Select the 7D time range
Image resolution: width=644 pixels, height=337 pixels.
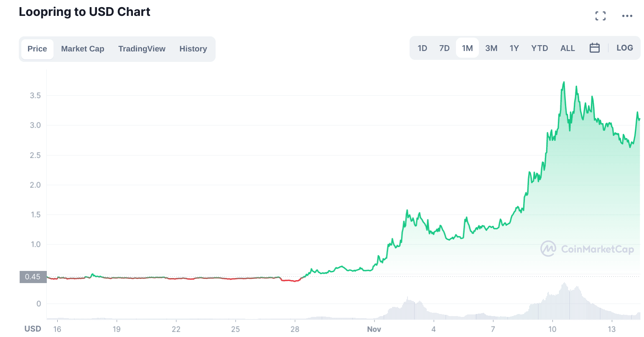(x=444, y=48)
